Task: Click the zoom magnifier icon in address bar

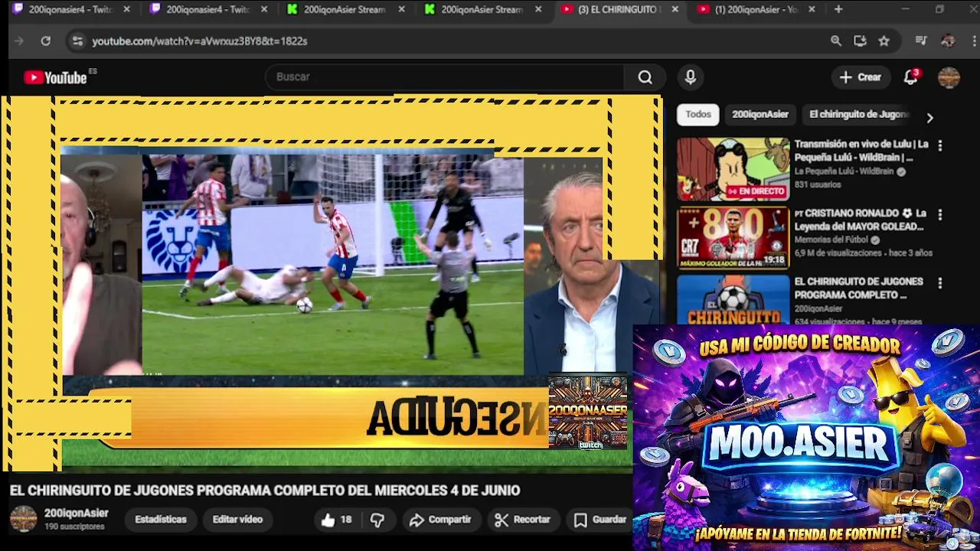Action: click(836, 41)
